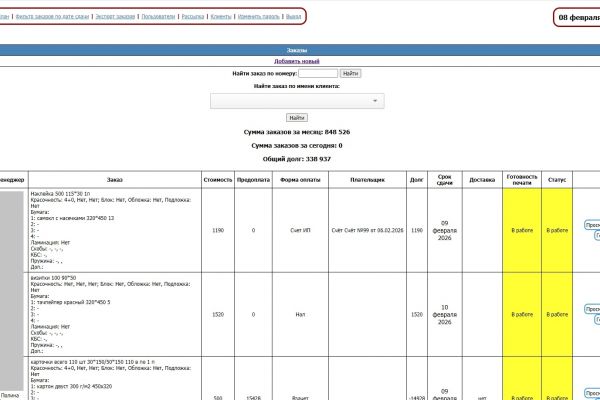Click the order description 'визитки 100 90*50'
The image size is (600, 400).
(x=53, y=278)
